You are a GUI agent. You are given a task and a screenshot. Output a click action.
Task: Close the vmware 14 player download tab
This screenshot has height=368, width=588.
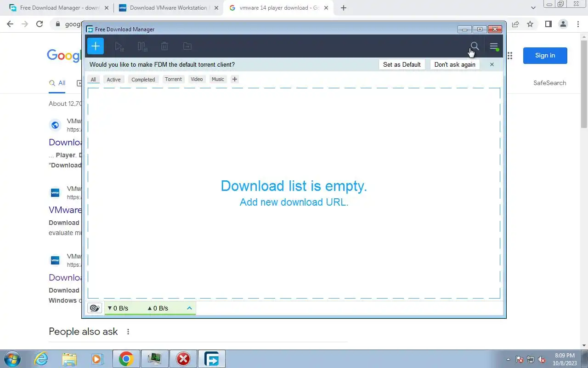[326, 8]
